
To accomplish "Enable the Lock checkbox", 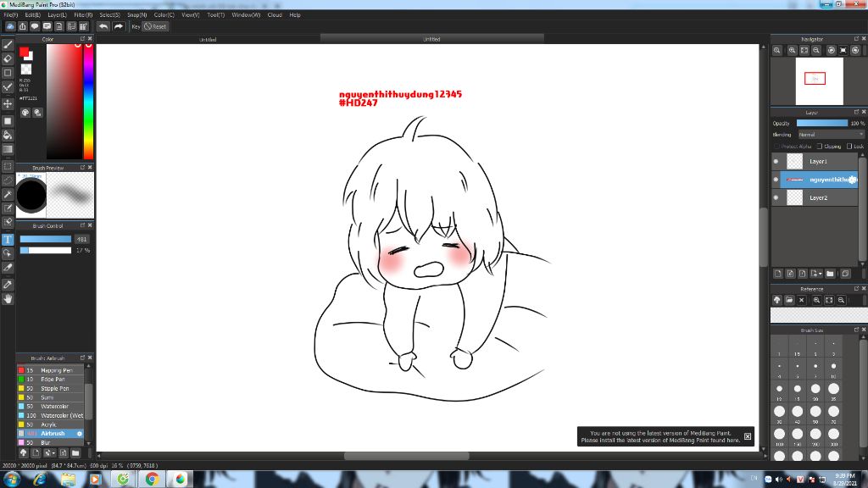I will [x=849, y=146].
